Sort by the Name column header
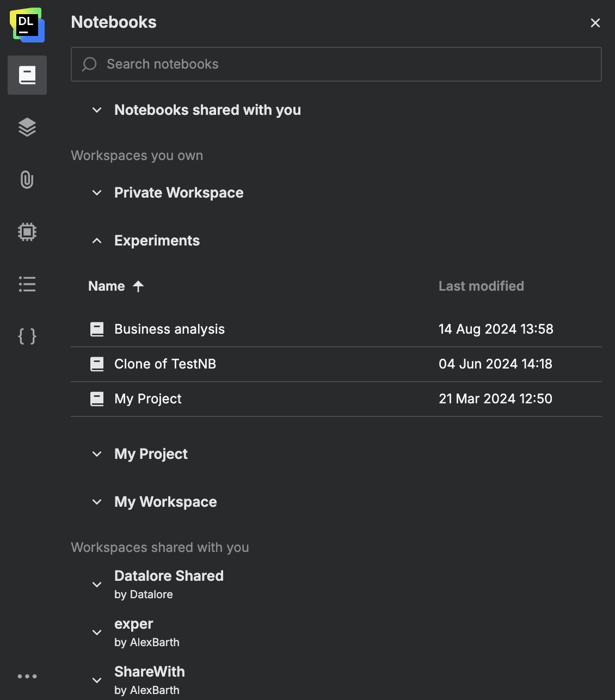Viewport: 615px width, 700px height. point(107,286)
